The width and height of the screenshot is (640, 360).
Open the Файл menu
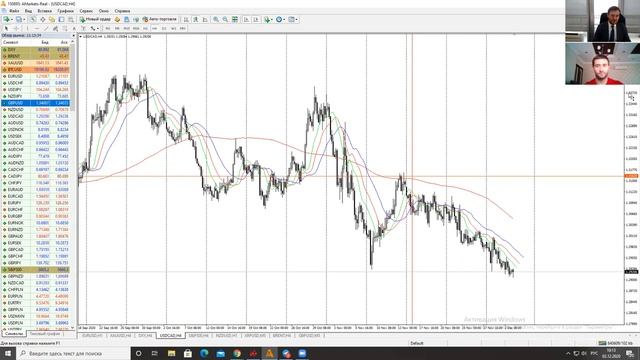[13, 11]
